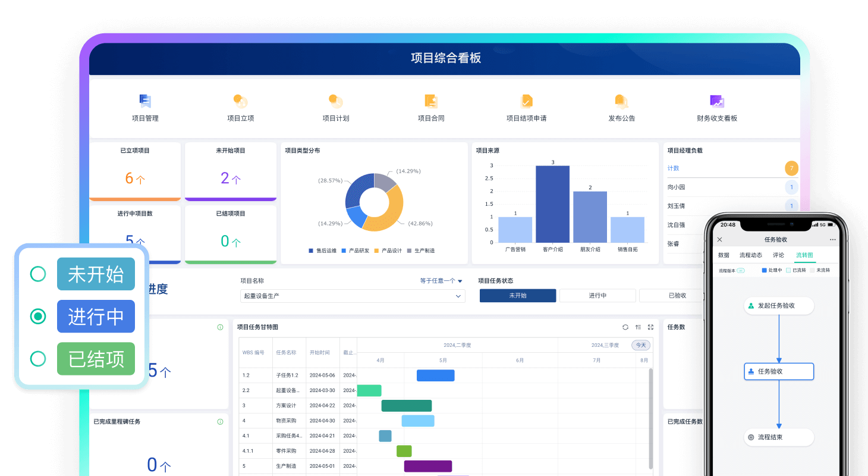Open the 项目立项 icon

point(240,101)
